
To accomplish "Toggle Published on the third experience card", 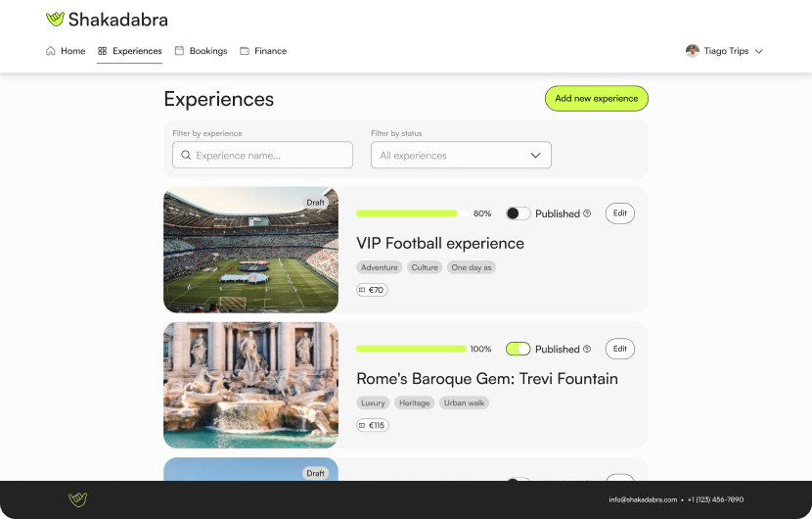I will pos(518,479).
